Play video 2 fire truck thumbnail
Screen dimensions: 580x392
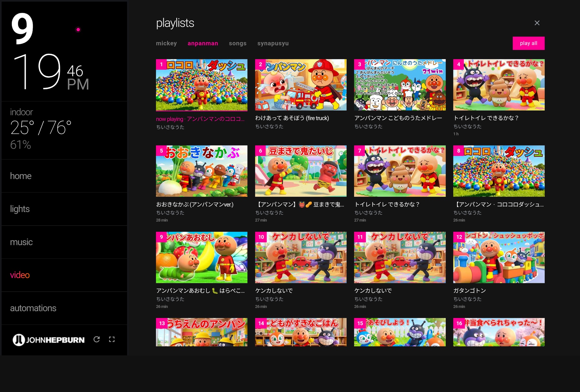tap(301, 85)
